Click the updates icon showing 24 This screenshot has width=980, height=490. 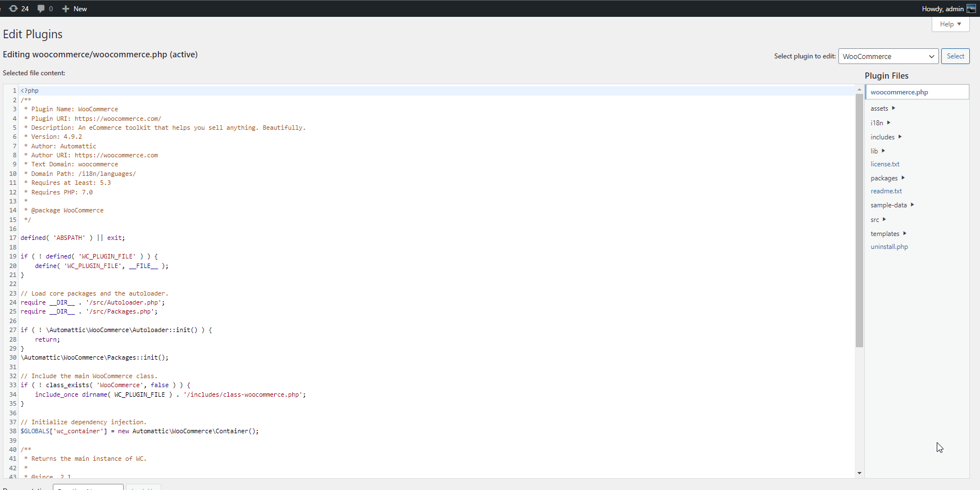[13, 8]
